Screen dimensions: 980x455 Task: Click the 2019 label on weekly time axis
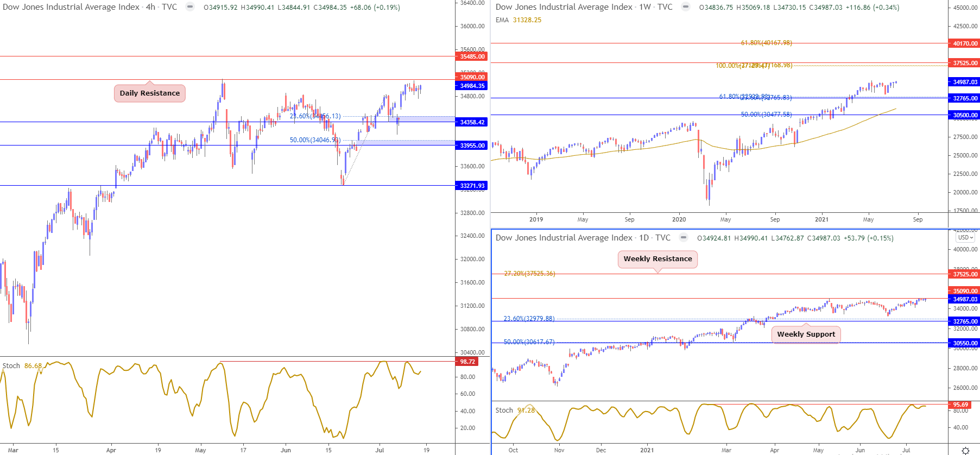[536, 219]
